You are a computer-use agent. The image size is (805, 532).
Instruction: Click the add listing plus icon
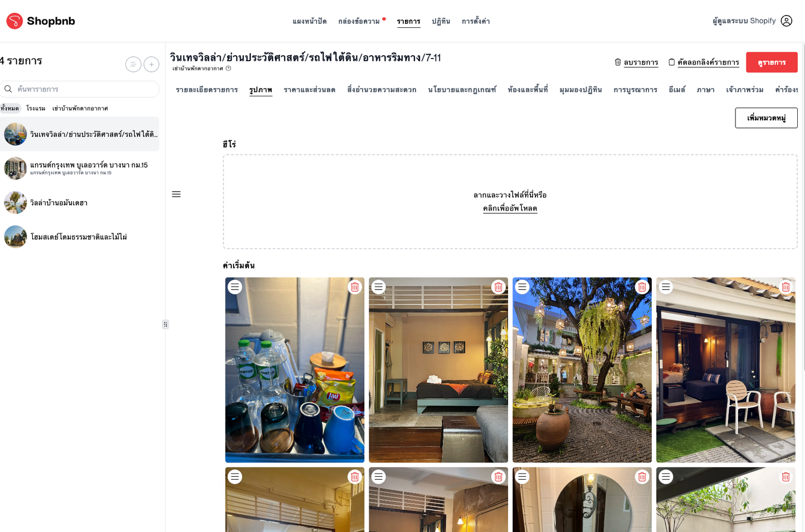coord(152,65)
